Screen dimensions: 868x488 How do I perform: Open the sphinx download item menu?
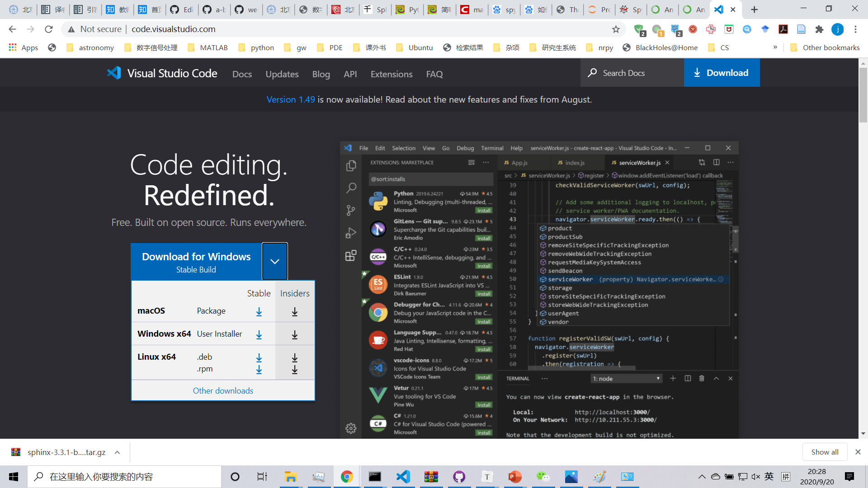point(117,452)
